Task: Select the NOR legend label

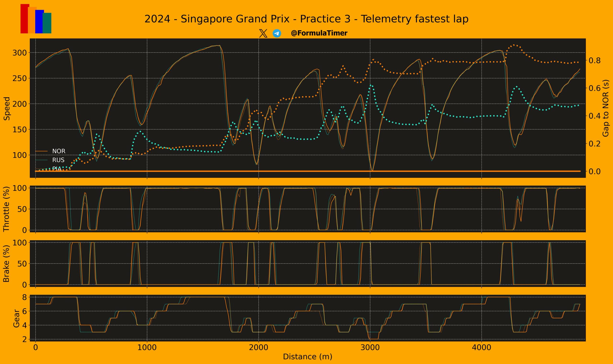Action: [59, 151]
